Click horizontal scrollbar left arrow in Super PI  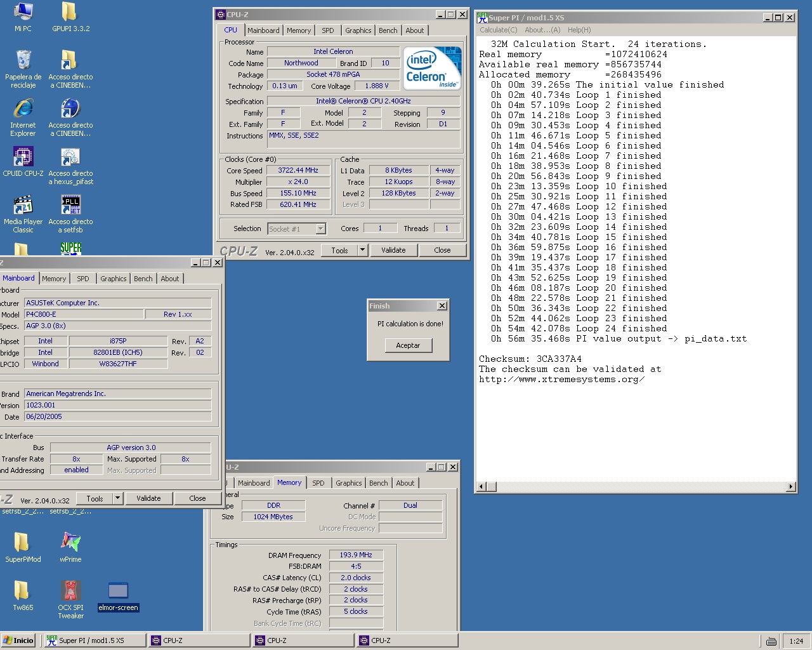pos(481,487)
